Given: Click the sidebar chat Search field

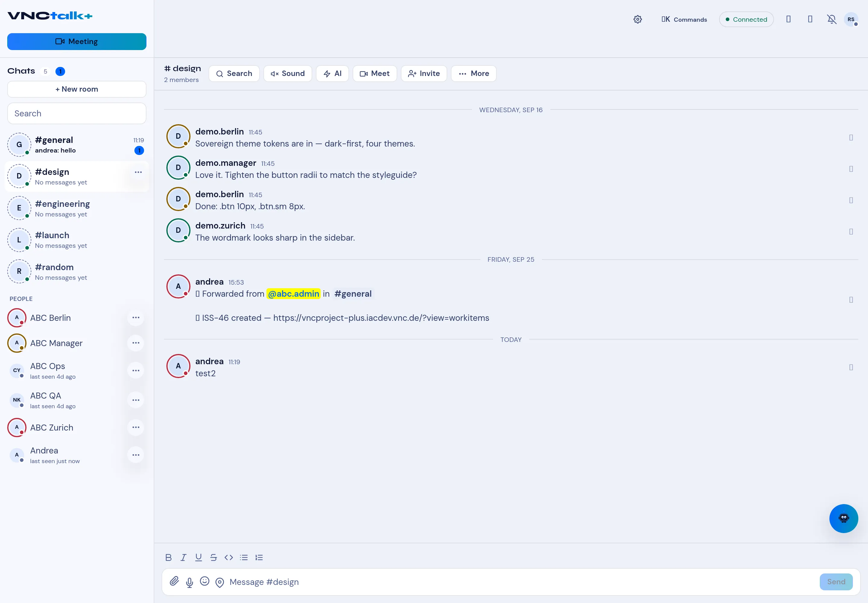Looking at the screenshot, I should [x=77, y=113].
